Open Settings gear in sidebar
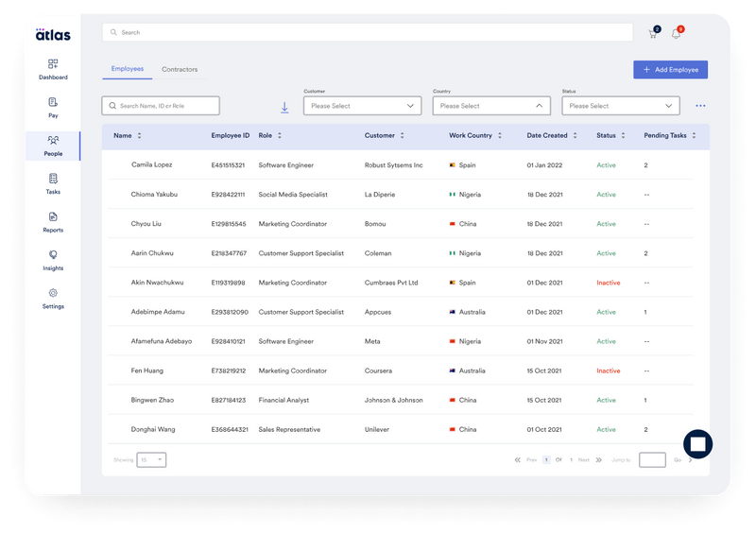 coord(53,293)
